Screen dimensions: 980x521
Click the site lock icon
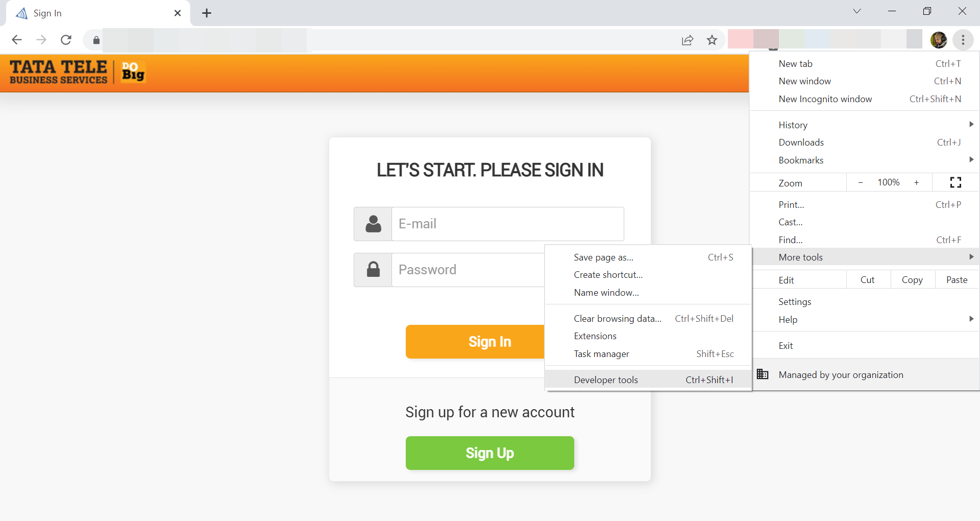point(96,40)
